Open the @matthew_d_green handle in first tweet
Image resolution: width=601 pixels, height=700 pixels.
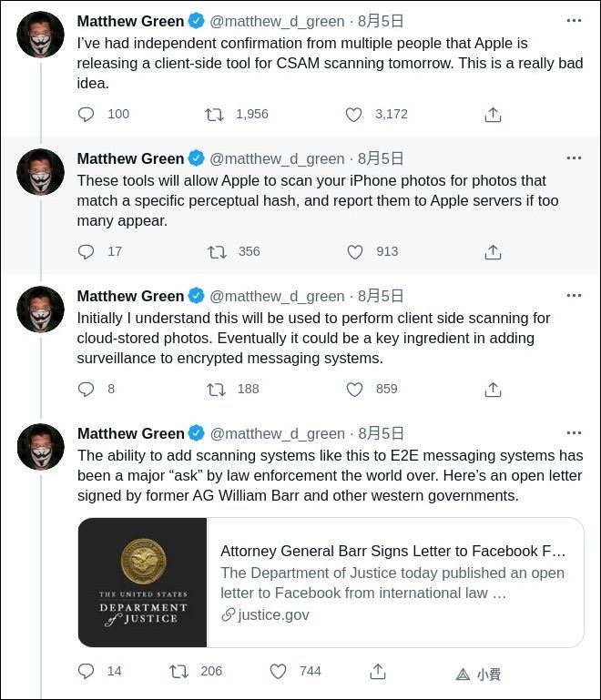pyautogui.click(x=277, y=22)
